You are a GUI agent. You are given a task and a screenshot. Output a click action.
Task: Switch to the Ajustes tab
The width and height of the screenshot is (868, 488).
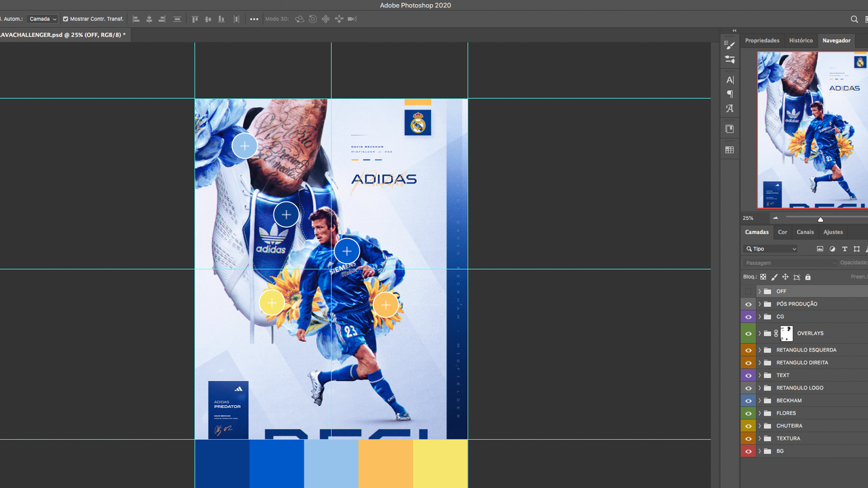pyautogui.click(x=833, y=232)
